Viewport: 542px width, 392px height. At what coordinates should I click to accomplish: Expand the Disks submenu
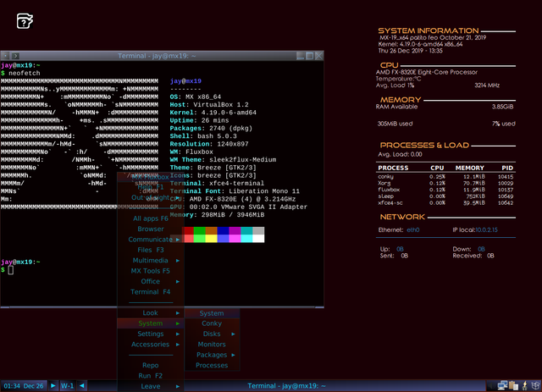point(212,334)
